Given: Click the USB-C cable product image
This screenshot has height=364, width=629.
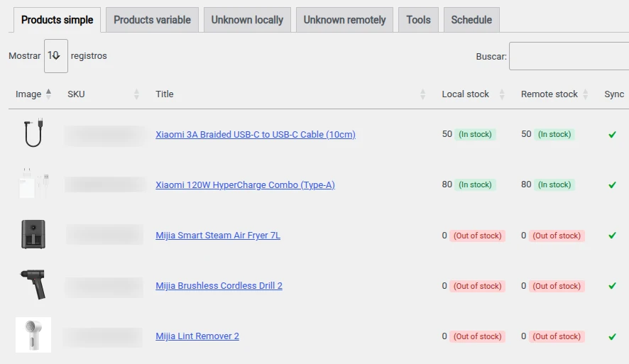Looking at the screenshot, I should (33, 133).
